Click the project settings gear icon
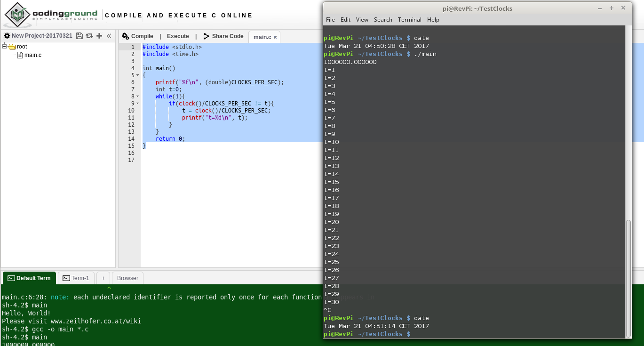 (7, 36)
